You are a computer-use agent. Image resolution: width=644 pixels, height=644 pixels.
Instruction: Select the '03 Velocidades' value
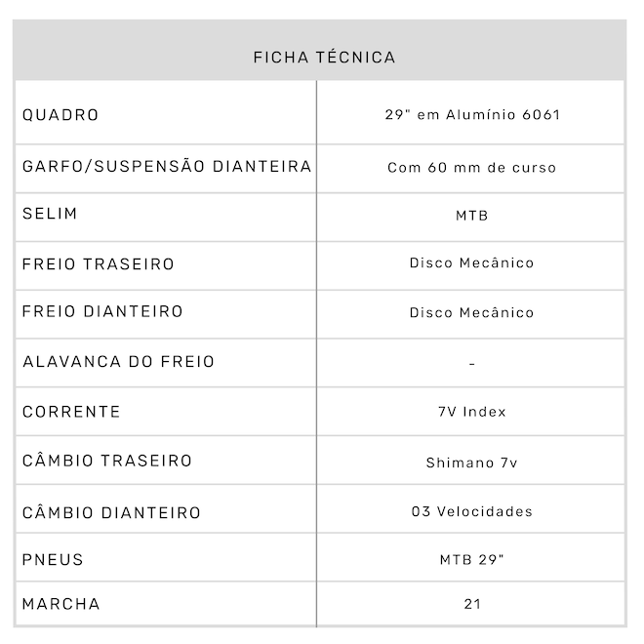[472, 511]
